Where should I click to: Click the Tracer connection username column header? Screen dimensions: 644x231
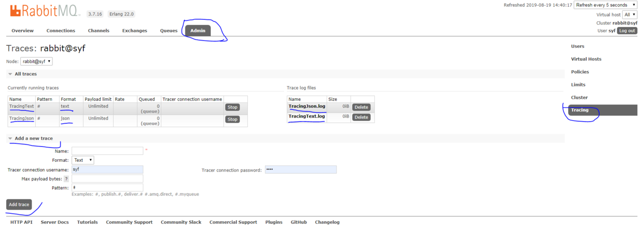point(192,99)
